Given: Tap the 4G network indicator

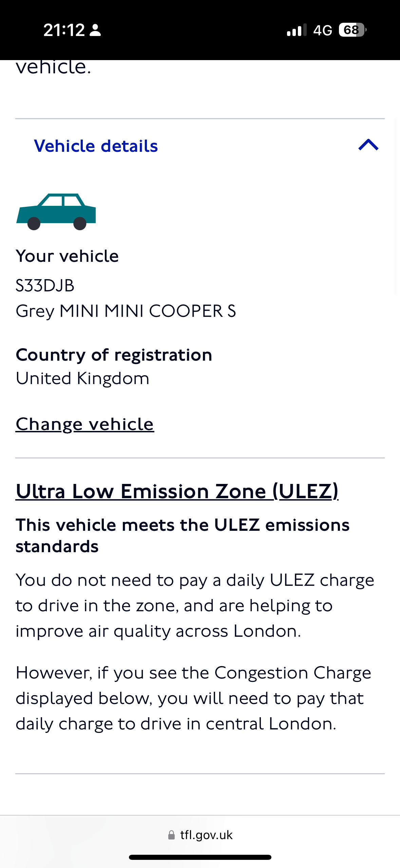Looking at the screenshot, I should [322, 30].
